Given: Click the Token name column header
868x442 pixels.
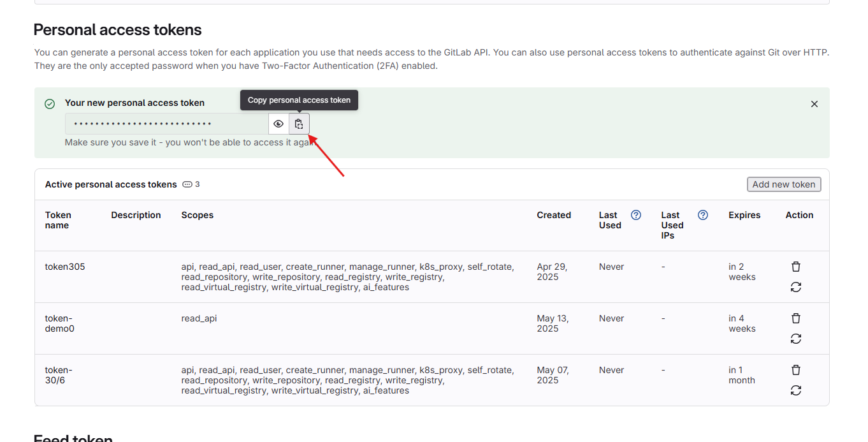Looking at the screenshot, I should [58, 220].
